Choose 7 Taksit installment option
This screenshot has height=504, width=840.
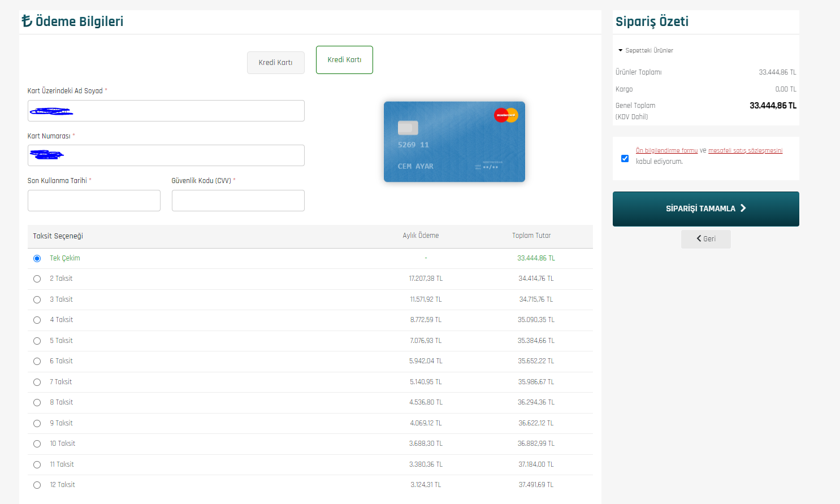pos(37,382)
